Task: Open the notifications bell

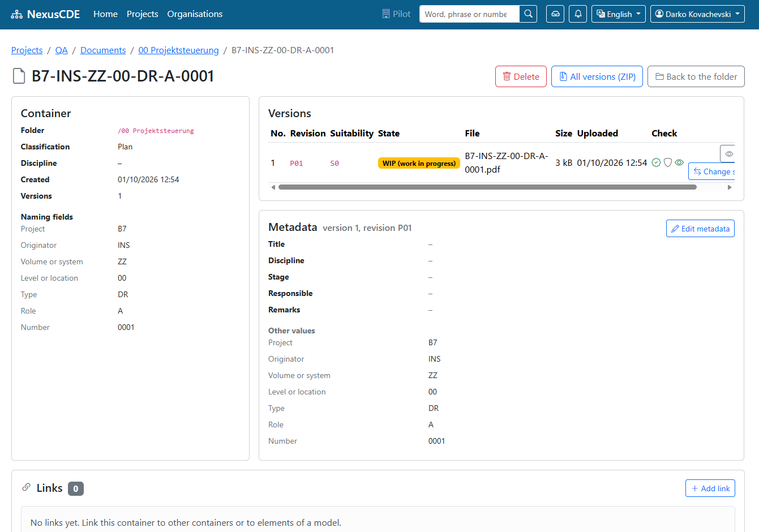Action: [x=578, y=14]
